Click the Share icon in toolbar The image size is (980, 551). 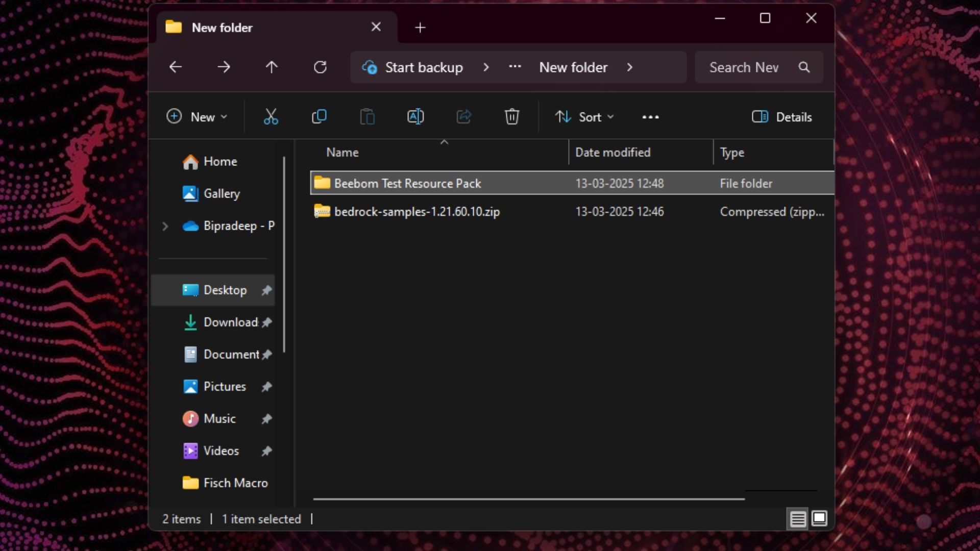463,117
